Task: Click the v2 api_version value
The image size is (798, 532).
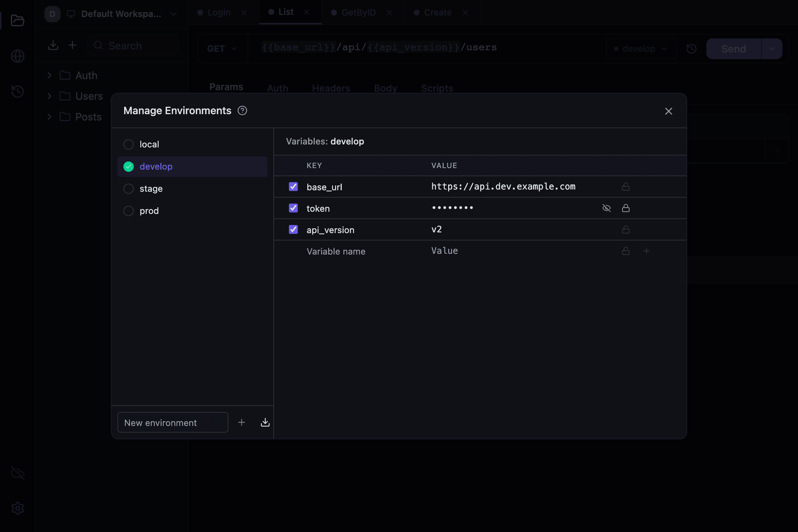Action: coord(436,229)
